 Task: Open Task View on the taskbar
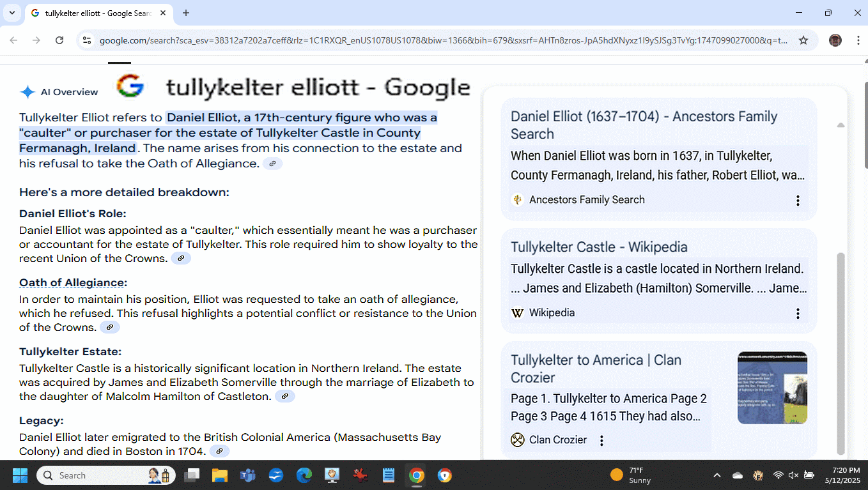coord(191,475)
